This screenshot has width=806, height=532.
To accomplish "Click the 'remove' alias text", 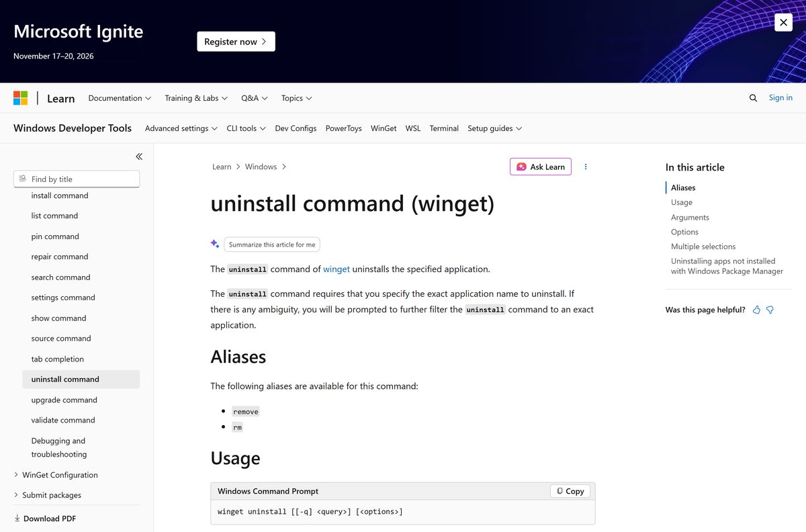I will (246, 412).
